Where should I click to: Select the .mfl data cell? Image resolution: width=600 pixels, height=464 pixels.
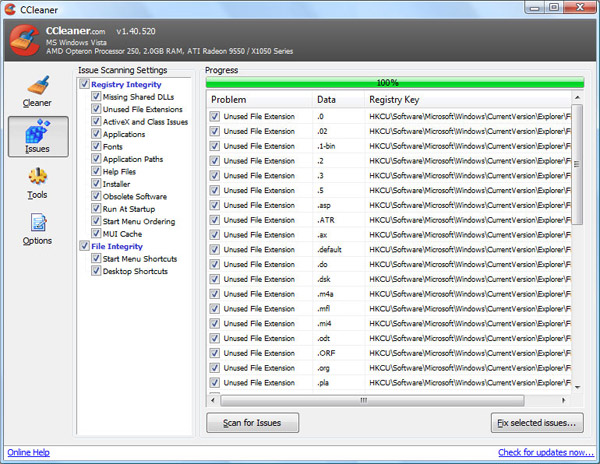point(323,309)
